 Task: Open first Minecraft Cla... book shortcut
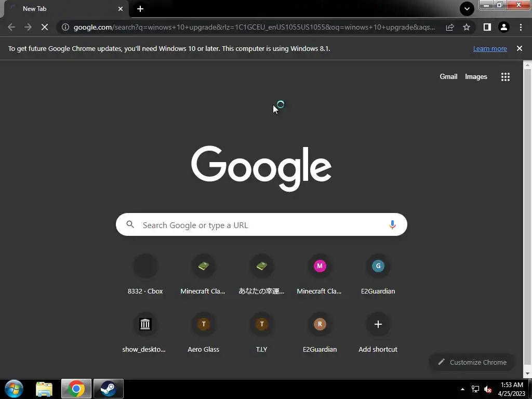click(x=203, y=275)
